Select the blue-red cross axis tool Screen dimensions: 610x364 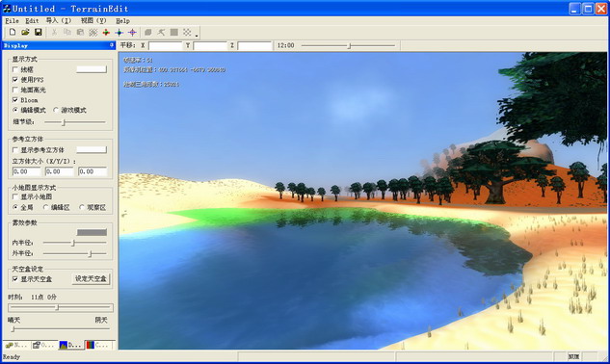click(132, 33)
